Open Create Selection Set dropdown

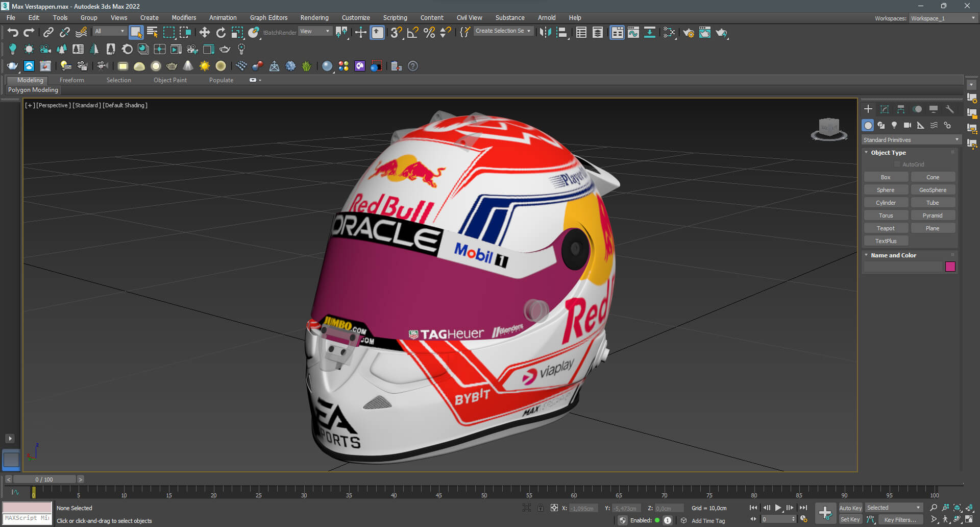503,31
